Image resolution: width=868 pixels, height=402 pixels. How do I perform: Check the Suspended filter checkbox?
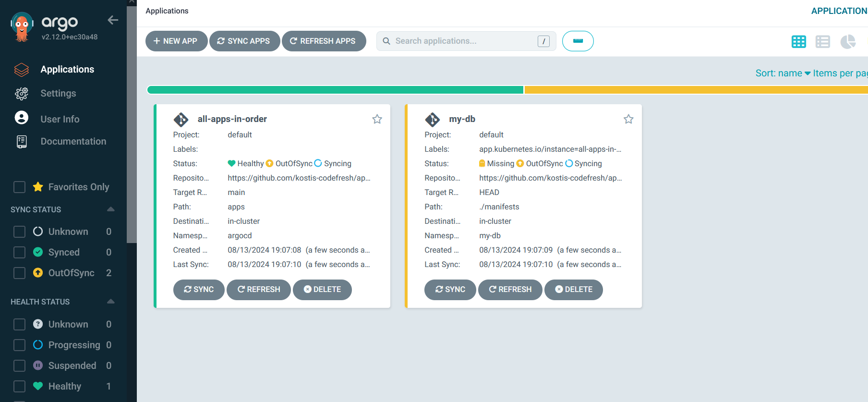tap(20, 365)
